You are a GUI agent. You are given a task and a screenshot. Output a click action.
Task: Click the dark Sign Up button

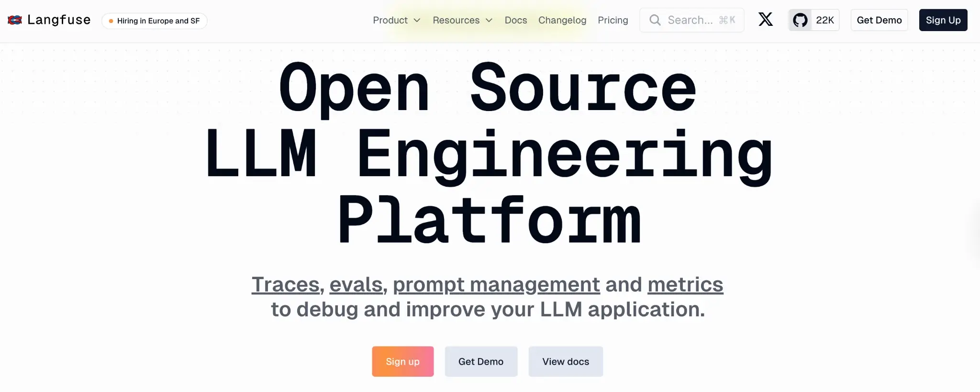coord(943,20)
